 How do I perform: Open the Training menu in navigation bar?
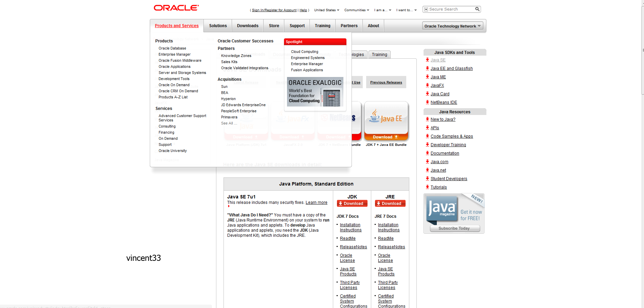pyautogui.click(x=322, y=26)
